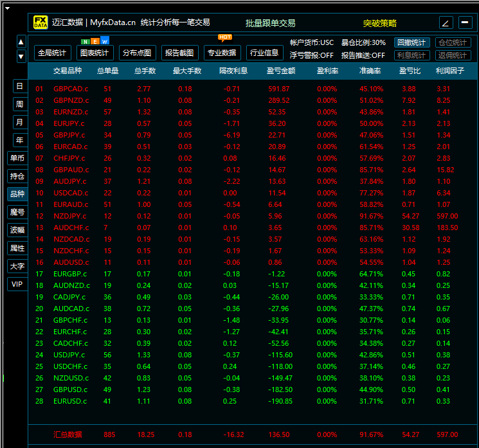Click the FX DATA logo icon
Screen dimensions: 479x448
click(x=41, y=22)
